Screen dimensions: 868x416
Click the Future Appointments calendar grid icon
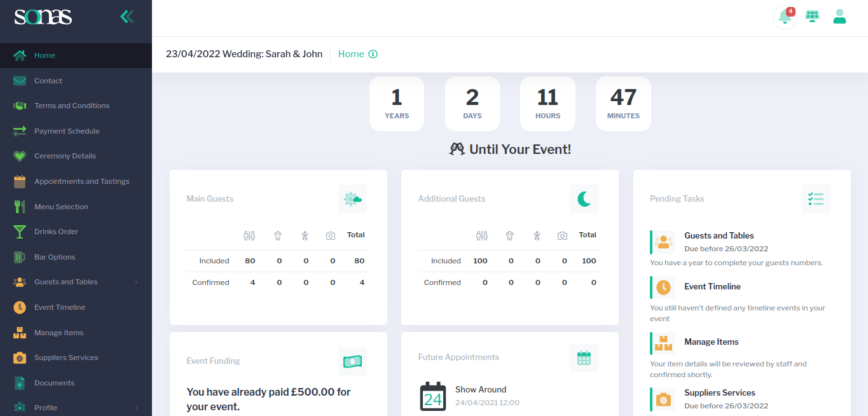[584, 357]
